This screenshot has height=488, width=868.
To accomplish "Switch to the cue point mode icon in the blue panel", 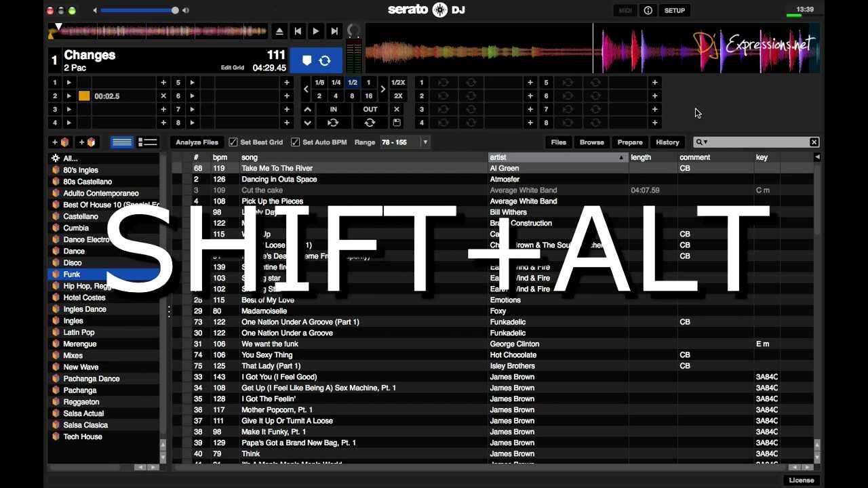I will tap(307, 61).
